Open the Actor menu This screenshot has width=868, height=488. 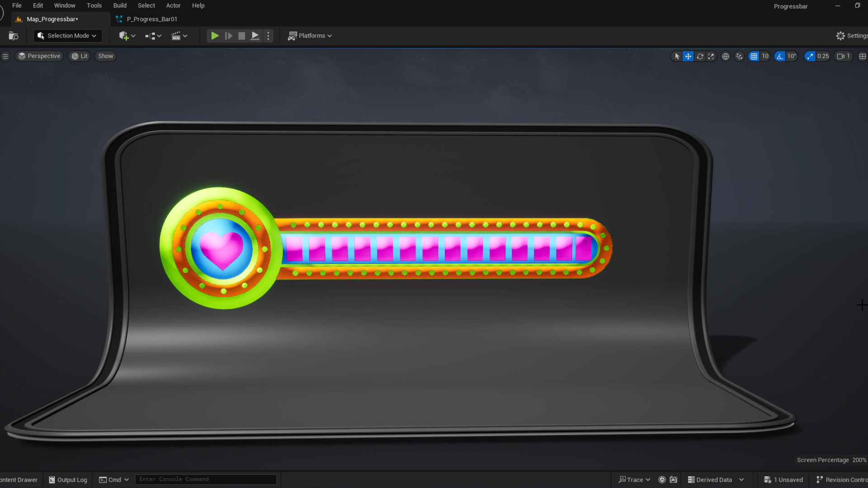[173, 5]
